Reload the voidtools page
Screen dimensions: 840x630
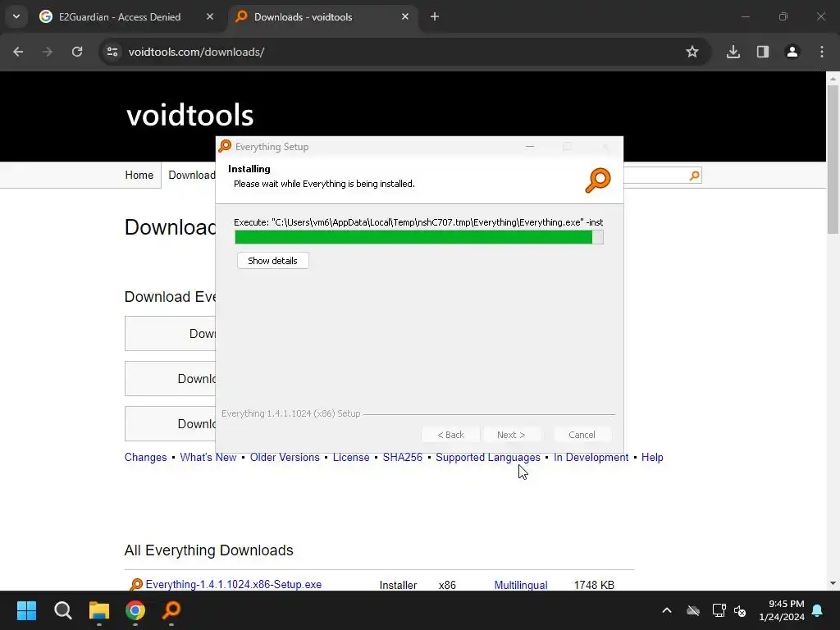[x=77, y=52]
